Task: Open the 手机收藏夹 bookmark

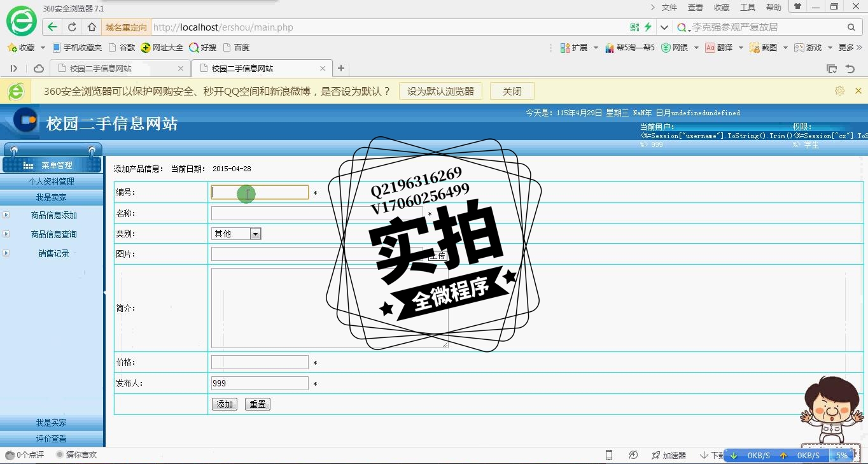Action: pos(77,48)
